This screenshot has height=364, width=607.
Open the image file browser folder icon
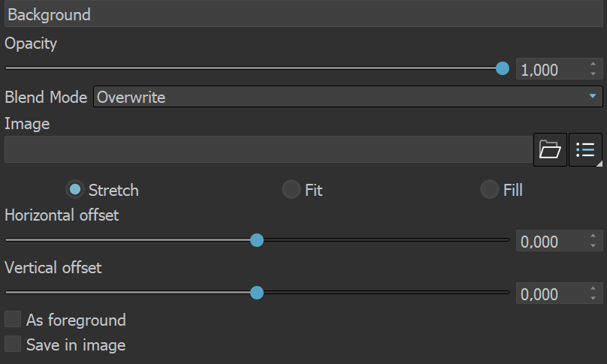tap(550, 149)
